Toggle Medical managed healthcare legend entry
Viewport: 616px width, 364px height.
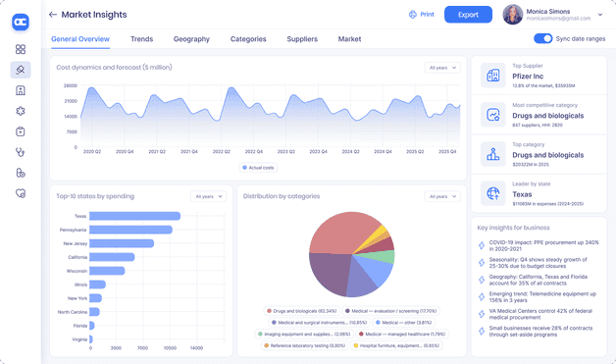point(402,335)
